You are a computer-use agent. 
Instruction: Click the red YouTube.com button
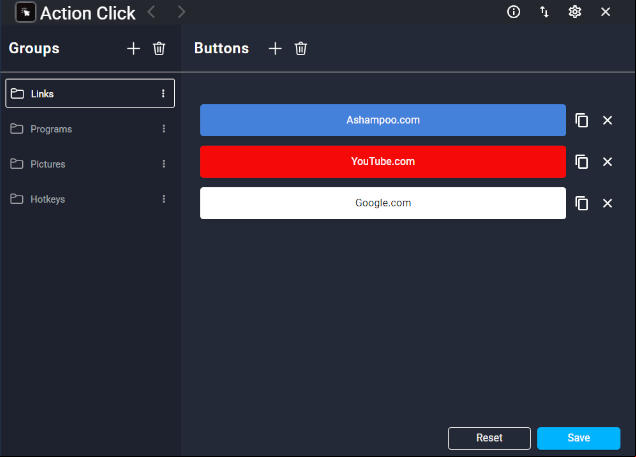pyautogui.click(x=383, y=161)
